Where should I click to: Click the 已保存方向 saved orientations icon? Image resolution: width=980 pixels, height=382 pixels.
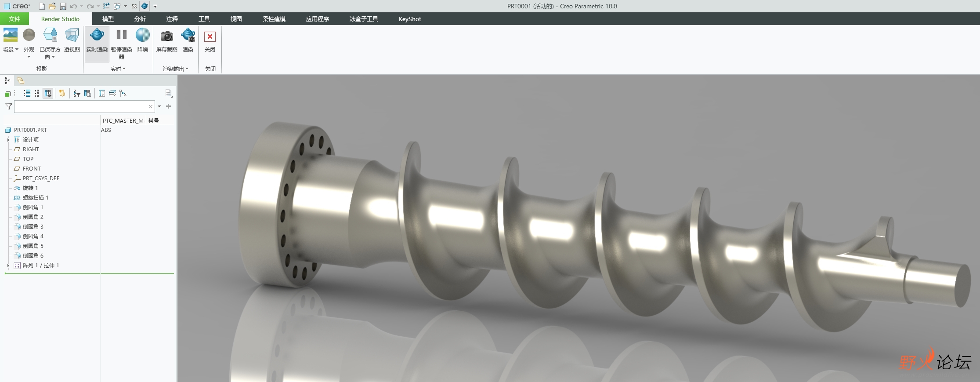[50, 35]
